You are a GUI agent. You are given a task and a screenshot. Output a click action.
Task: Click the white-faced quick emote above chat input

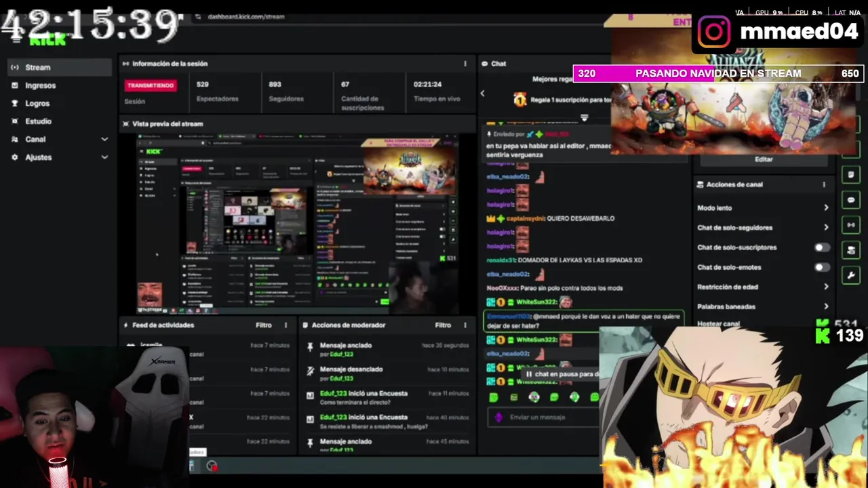coord(534,397)
